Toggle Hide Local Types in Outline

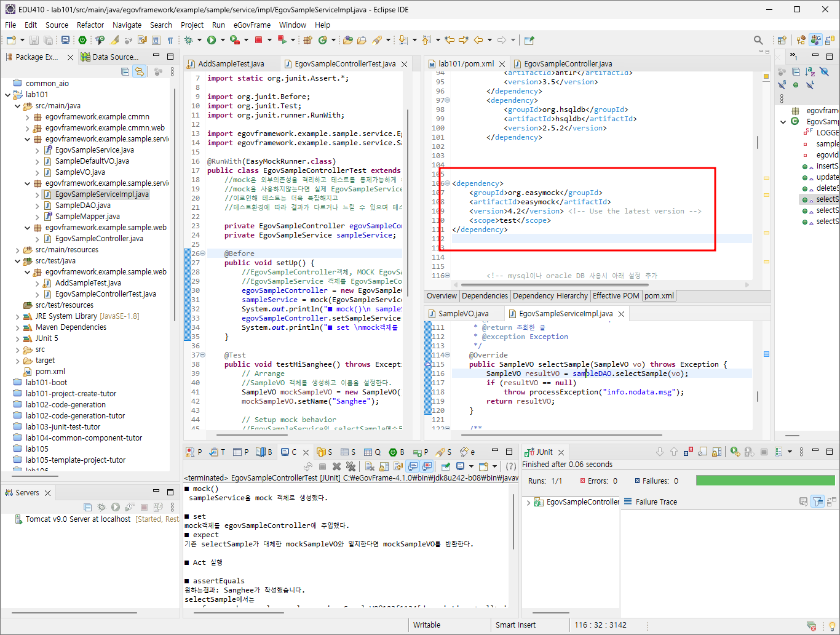tap(810, 85)
